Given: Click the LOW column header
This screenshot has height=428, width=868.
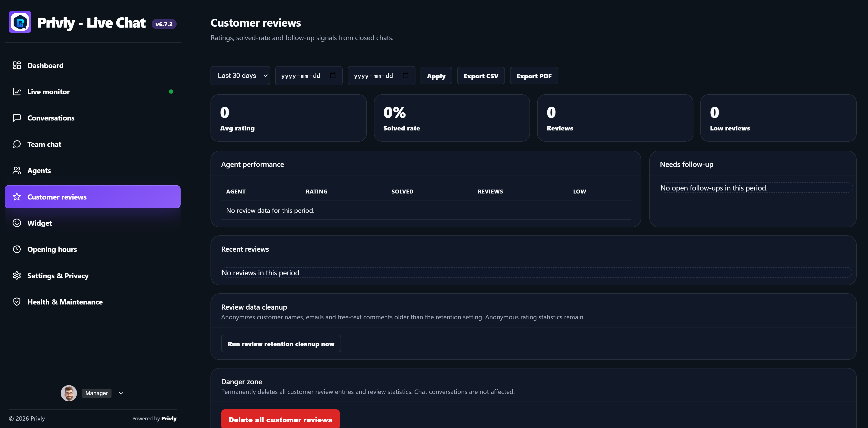Looking at the screenshot, I should click(580, 191).
